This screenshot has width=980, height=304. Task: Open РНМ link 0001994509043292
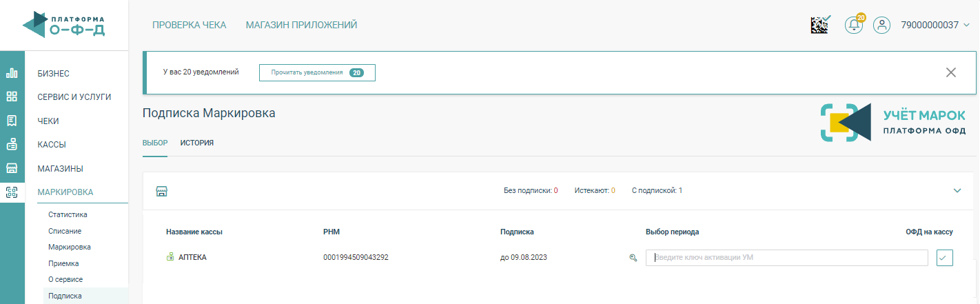coord(356,257)
